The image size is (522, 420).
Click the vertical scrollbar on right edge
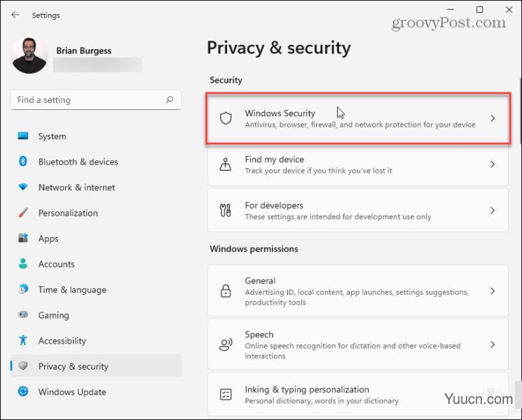[520, 111]
